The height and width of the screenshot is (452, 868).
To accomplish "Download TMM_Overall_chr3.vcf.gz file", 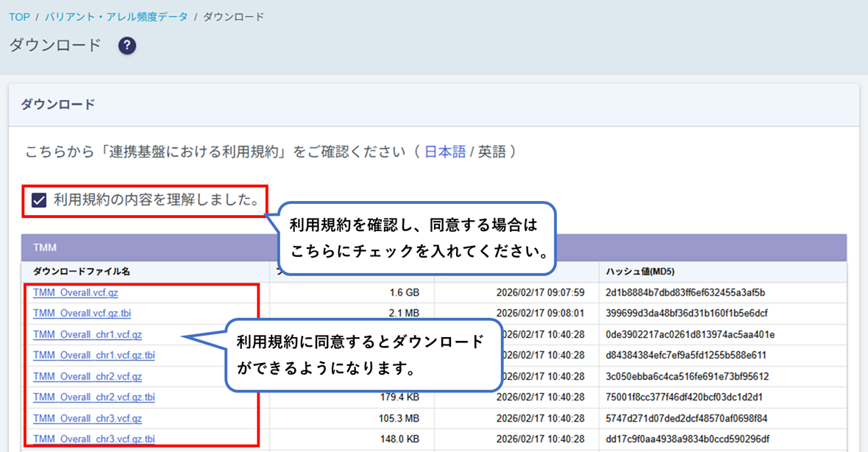I will coord(88,419).
